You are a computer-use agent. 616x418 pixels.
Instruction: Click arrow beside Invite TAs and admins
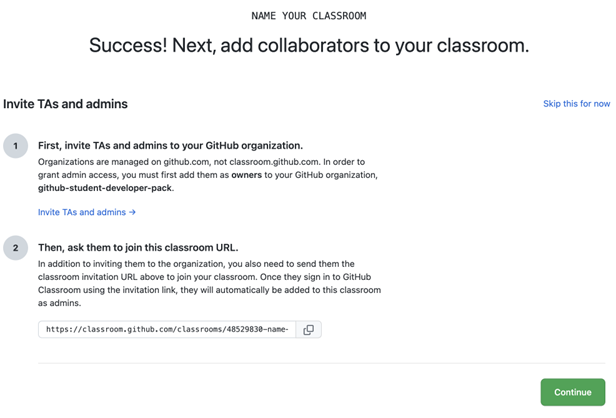point(132,212)
